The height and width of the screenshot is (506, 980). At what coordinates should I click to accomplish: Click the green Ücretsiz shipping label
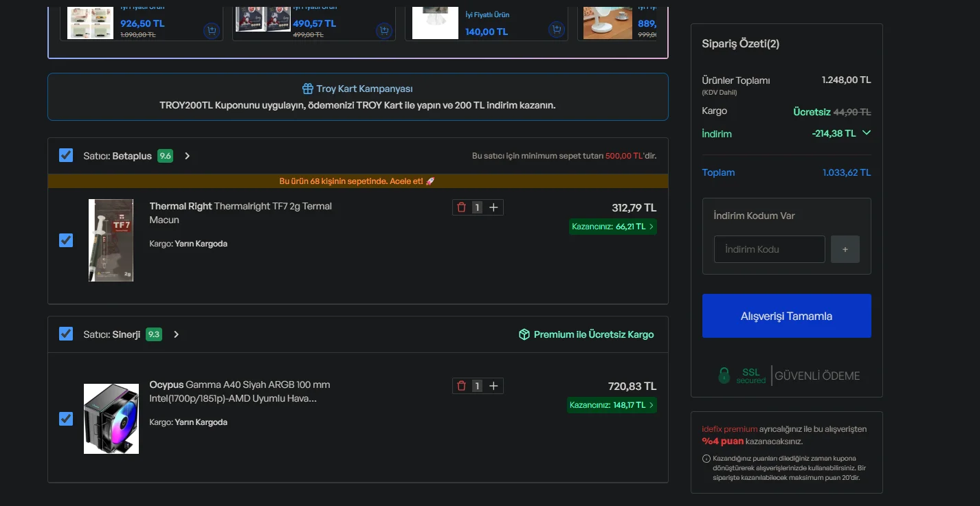coord(812,112)
